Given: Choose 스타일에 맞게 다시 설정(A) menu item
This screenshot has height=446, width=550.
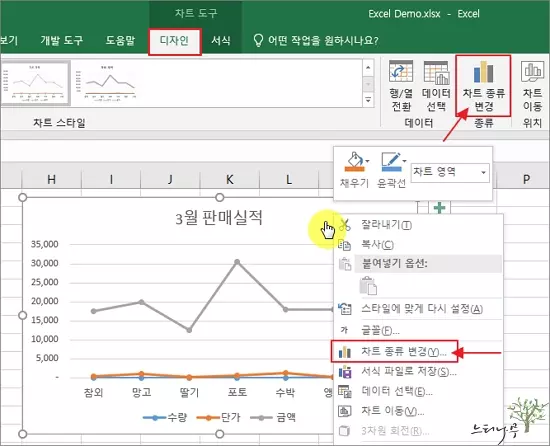Looking at the screenshot, I should coord(417,309).
